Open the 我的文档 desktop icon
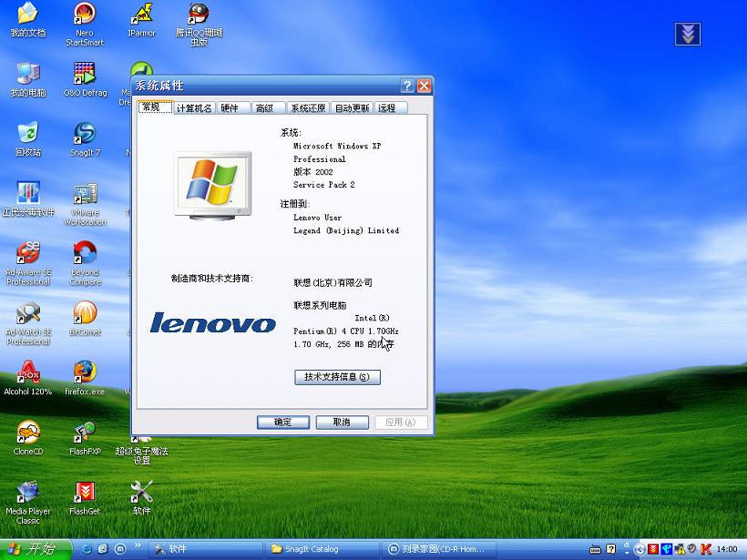Image resolution: width=747 pixels, height=560 pixels. (x=28, y=19)
